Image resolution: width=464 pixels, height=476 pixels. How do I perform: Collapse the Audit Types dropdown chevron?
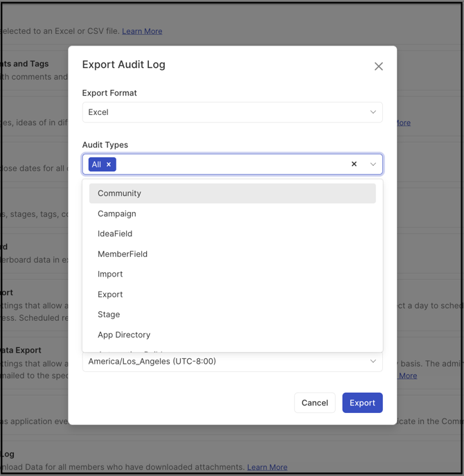(373, 164)
